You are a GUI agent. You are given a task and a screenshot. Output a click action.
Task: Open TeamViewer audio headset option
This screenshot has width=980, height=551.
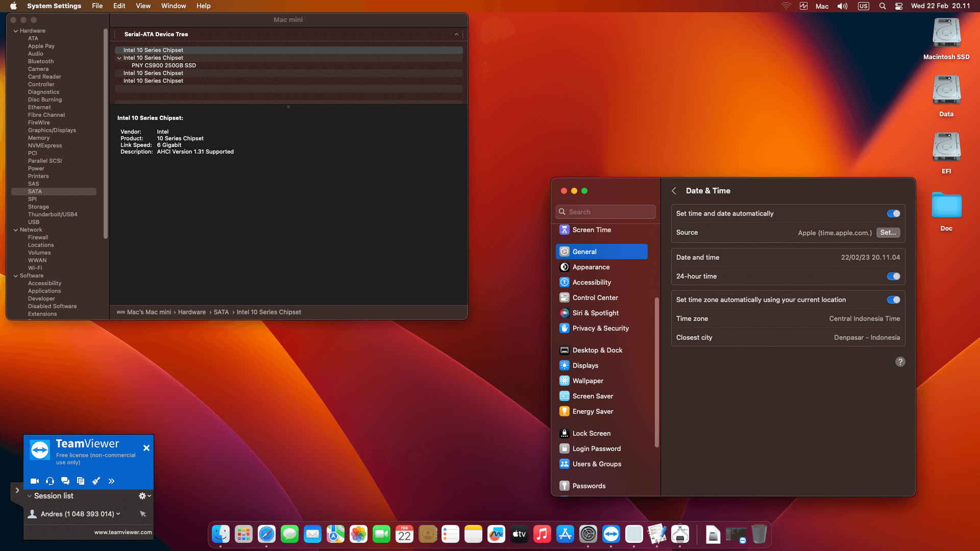coord(50,481)
